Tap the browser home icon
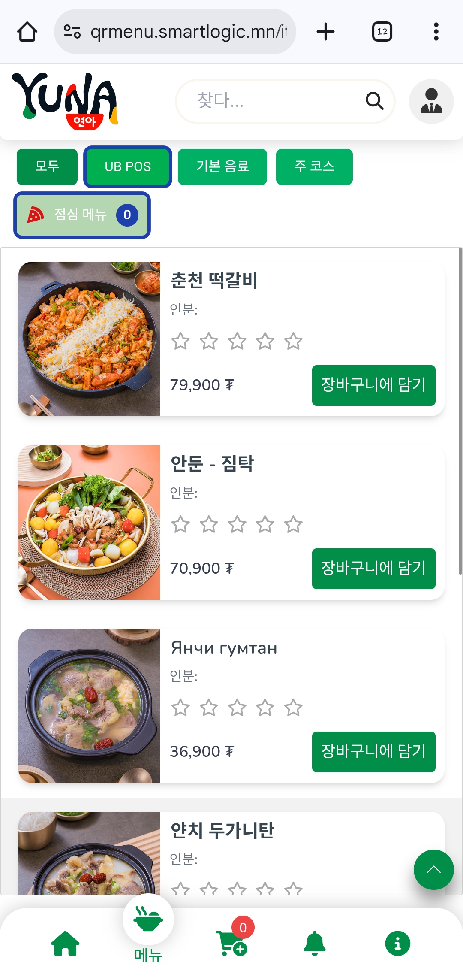 (27, 32)
